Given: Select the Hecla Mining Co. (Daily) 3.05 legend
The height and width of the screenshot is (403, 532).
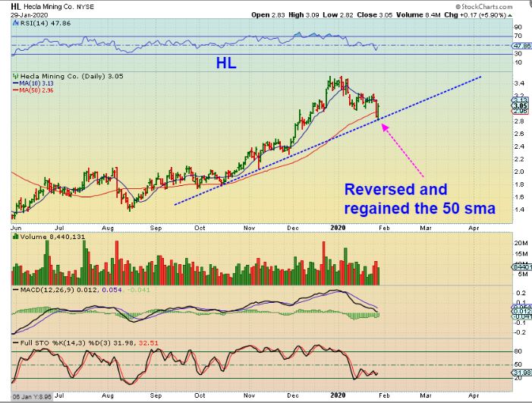Looking at the screenshot, I should [x=72, y=77].
